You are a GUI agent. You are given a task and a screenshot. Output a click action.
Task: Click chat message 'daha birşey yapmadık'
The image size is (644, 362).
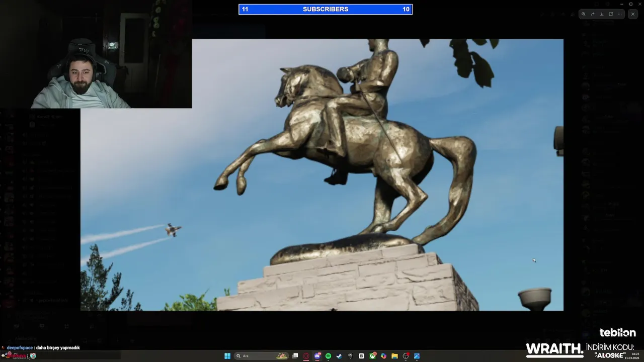58,347
